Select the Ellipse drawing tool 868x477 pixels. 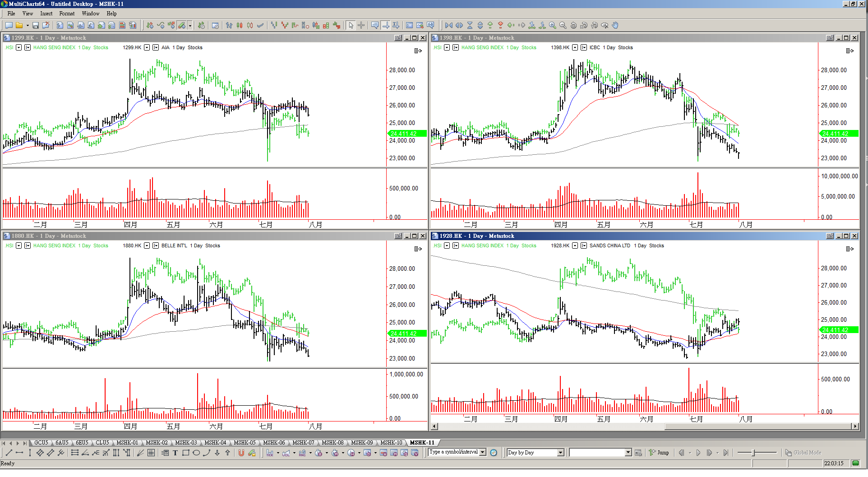(x=196, y=453)
